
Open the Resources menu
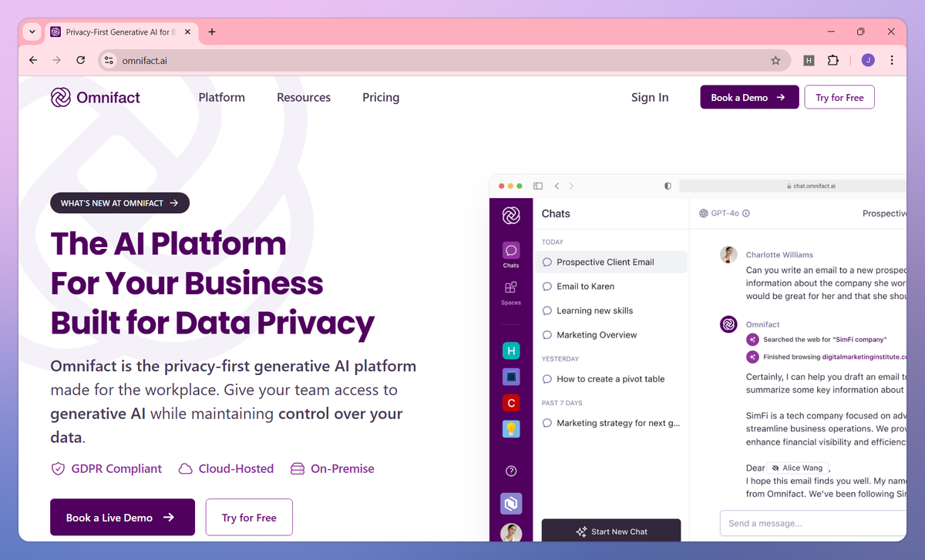(x=304, y=97)
